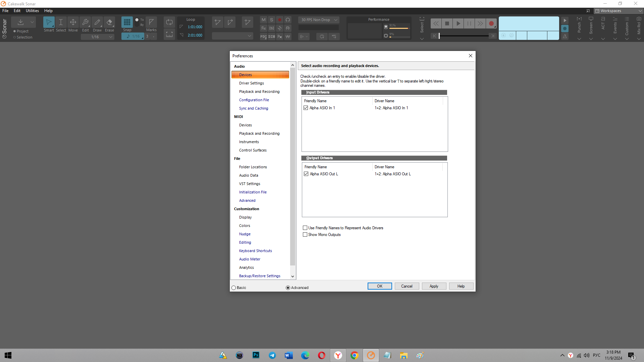The image size is (644, 362).
Task: Open Photoshop from the taskbar
Action: 256,355
